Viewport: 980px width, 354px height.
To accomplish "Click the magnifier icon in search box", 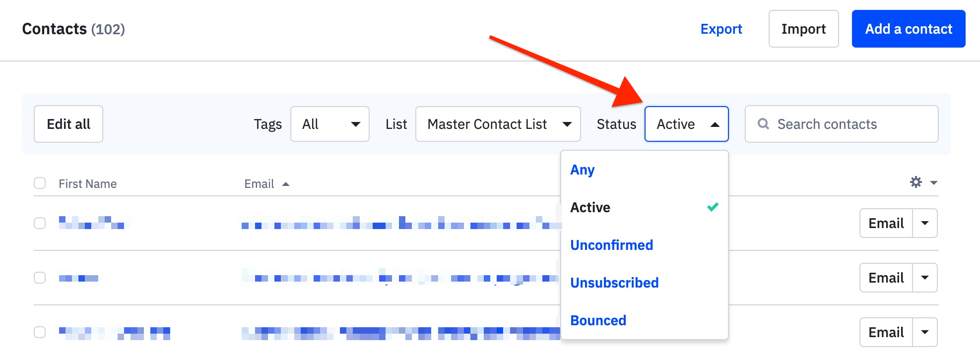I will 763,124.
